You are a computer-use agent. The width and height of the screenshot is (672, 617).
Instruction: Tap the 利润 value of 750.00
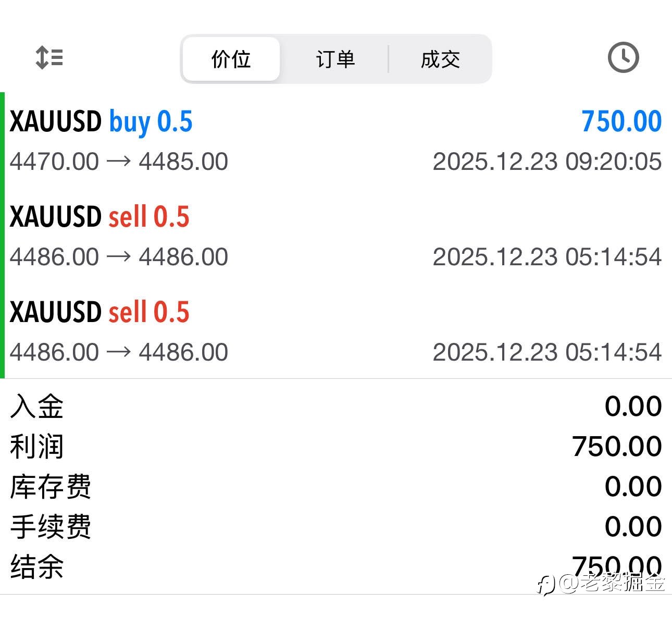617,447
